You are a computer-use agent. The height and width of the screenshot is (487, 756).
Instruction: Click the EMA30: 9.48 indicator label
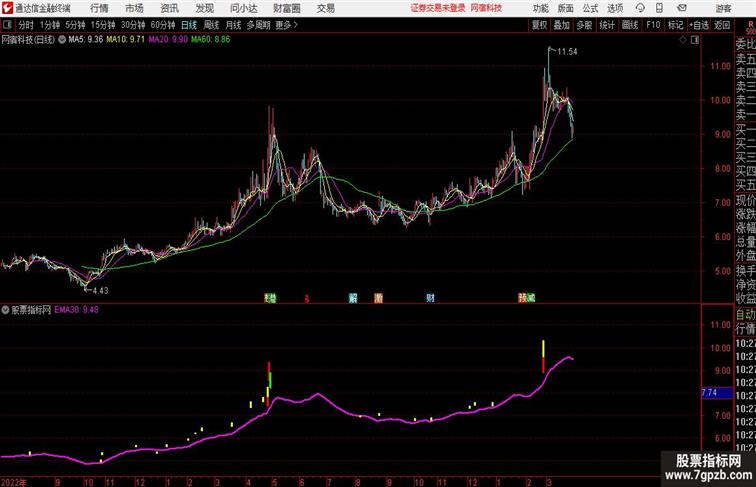point(77,310)
